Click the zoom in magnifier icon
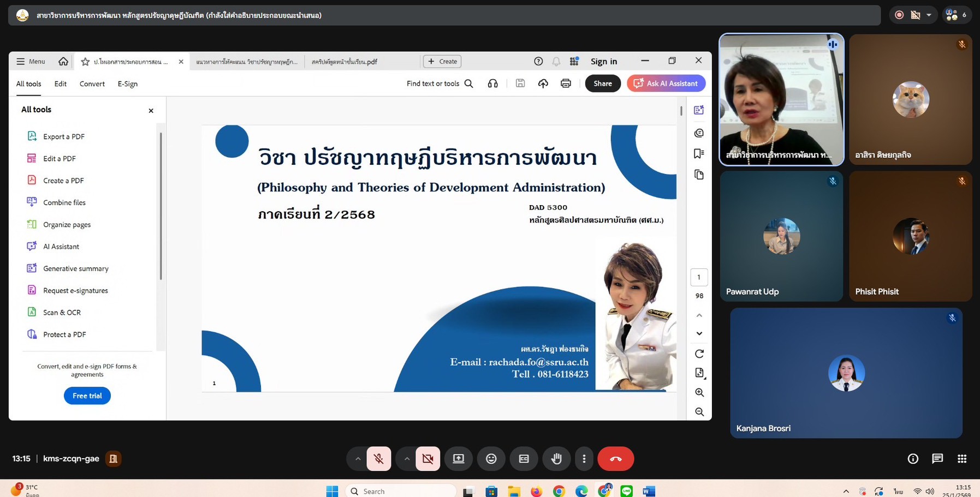 click(x=699, y=392)
